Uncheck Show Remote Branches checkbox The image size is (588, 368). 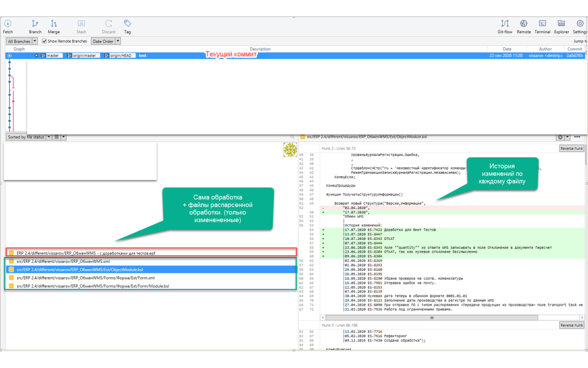45,41
